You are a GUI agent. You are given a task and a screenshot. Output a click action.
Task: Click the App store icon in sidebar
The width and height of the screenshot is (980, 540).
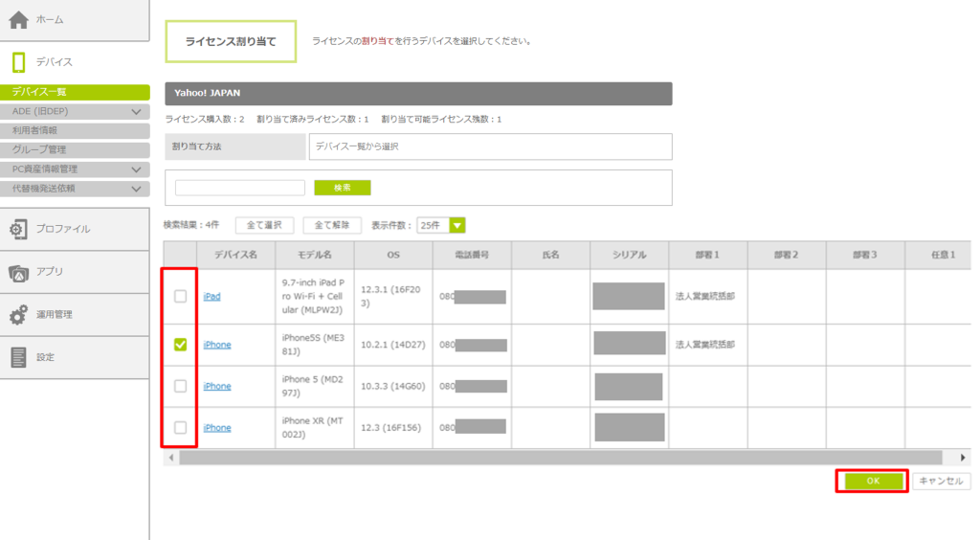coord(18,272)
